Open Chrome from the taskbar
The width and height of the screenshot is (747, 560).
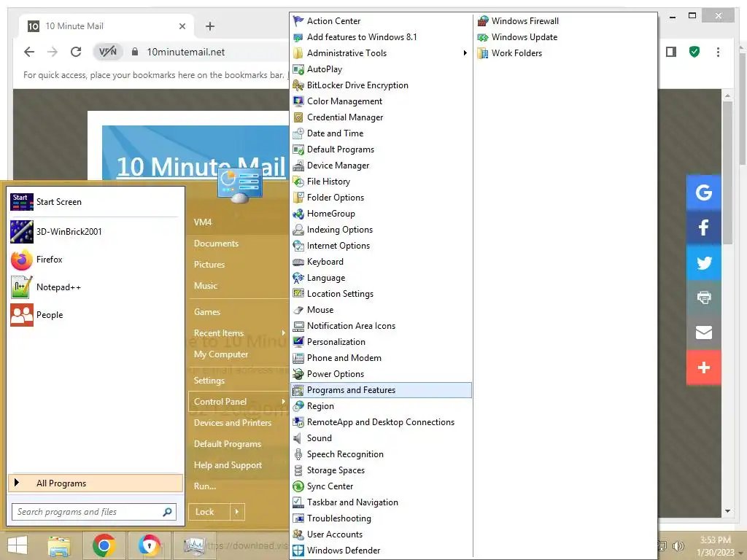(x=104, y=545)
